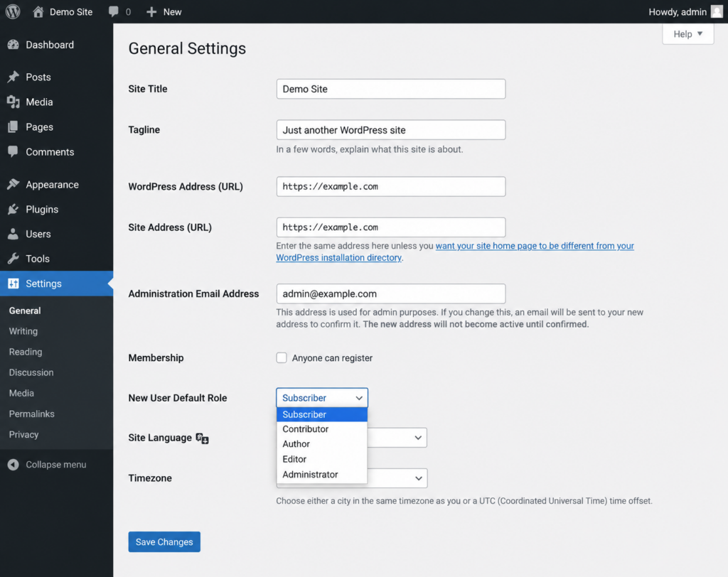728x577 pixels.
Task: Choose Author from the role list
Action: [322, 444]
